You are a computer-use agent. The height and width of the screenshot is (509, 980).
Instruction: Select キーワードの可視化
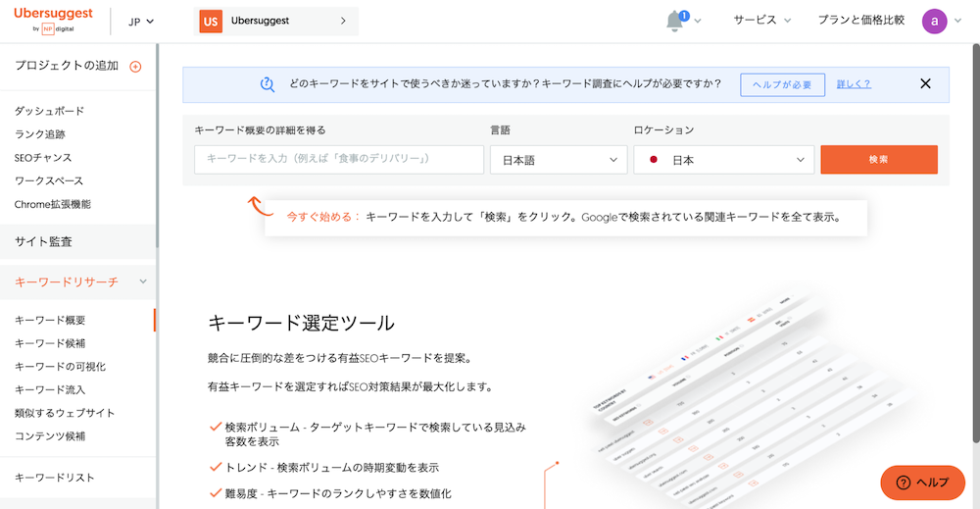click(60, 367)
